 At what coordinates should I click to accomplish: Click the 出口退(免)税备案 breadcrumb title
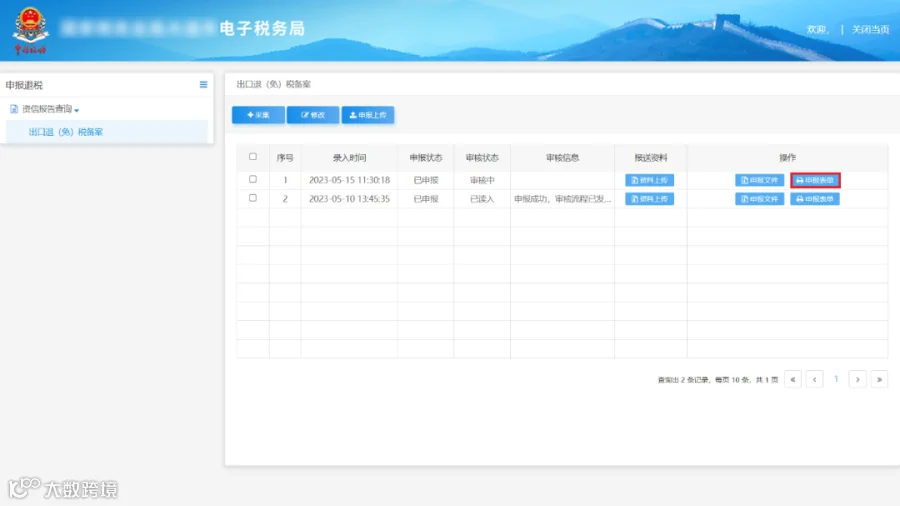pos(274,84)
